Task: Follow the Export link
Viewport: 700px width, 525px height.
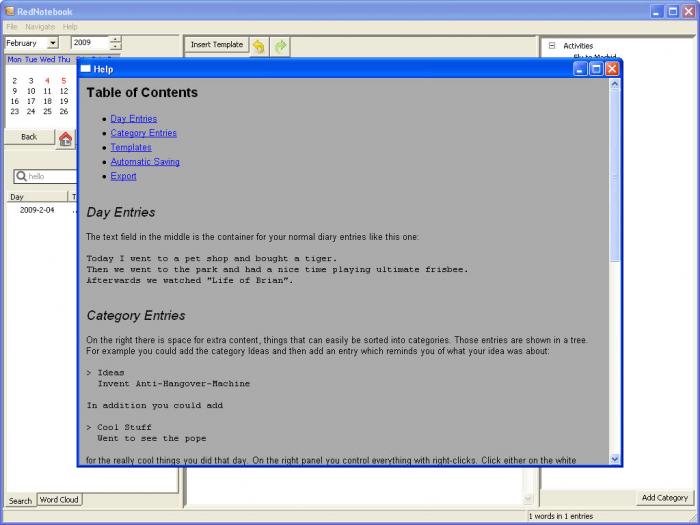Action: [124, 176]
